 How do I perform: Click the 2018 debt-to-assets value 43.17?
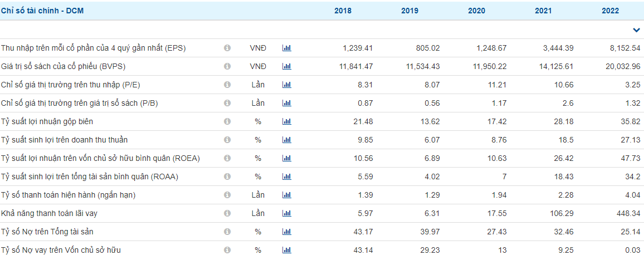coord(364,232)
